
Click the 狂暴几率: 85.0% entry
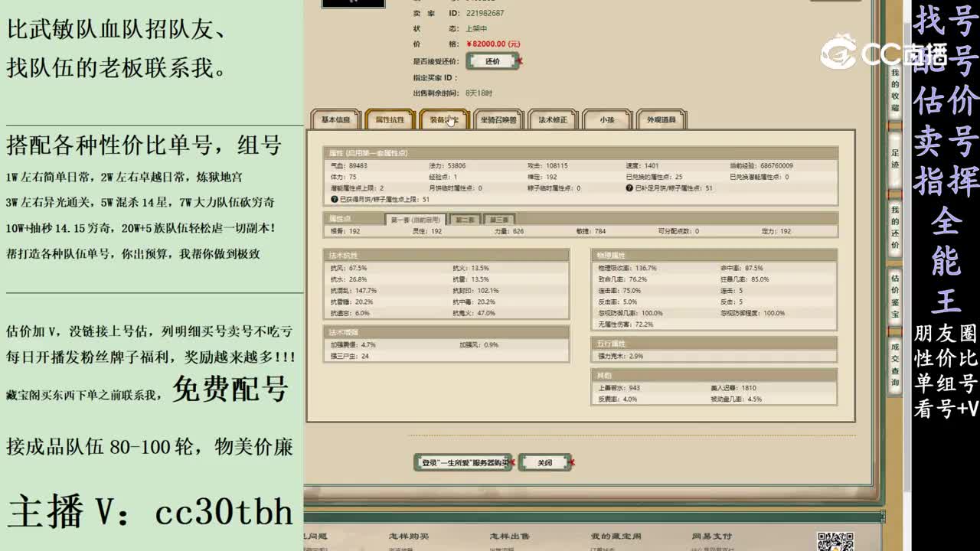click(745, 279)
